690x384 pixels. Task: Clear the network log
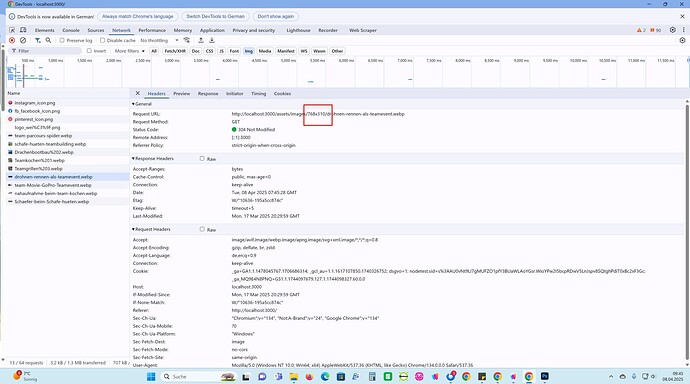tap(23, 40)
